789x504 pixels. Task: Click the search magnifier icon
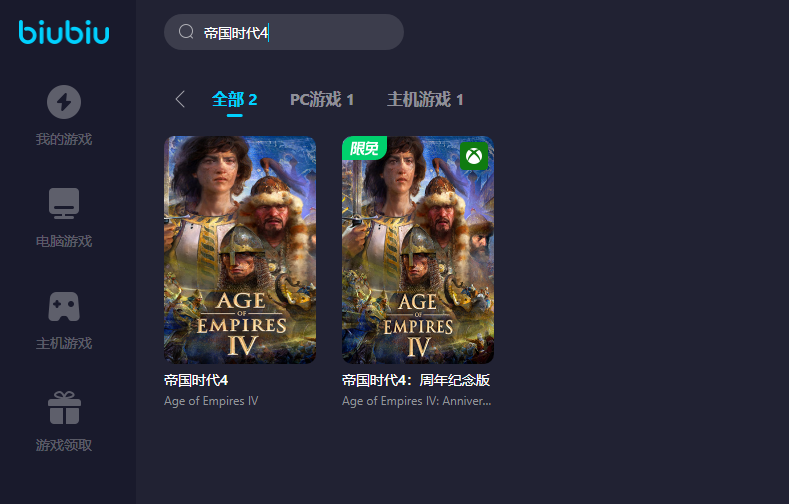[186, 32]
